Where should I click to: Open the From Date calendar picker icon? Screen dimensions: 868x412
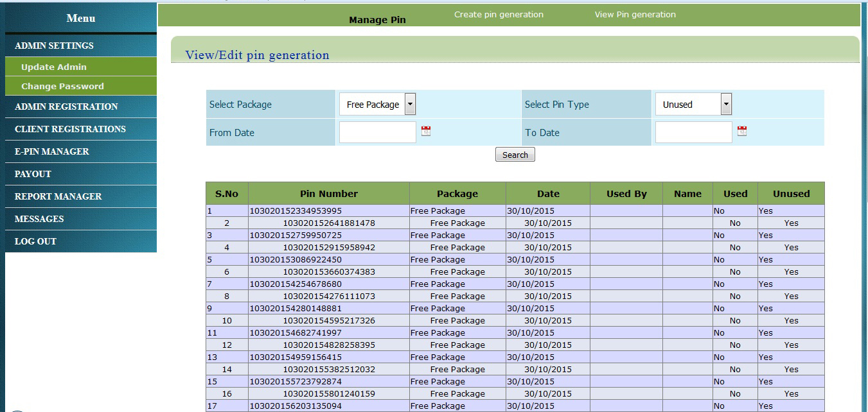426,132
